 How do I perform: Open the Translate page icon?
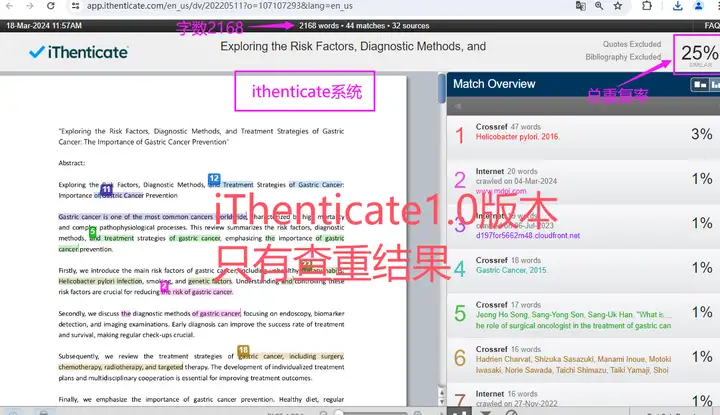click(580, 6)
